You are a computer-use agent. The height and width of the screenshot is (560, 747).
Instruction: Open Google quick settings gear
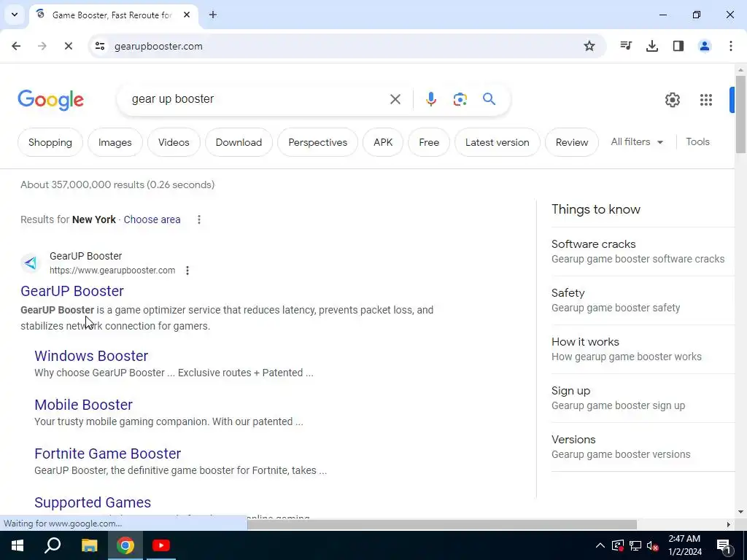coord(672,99)
